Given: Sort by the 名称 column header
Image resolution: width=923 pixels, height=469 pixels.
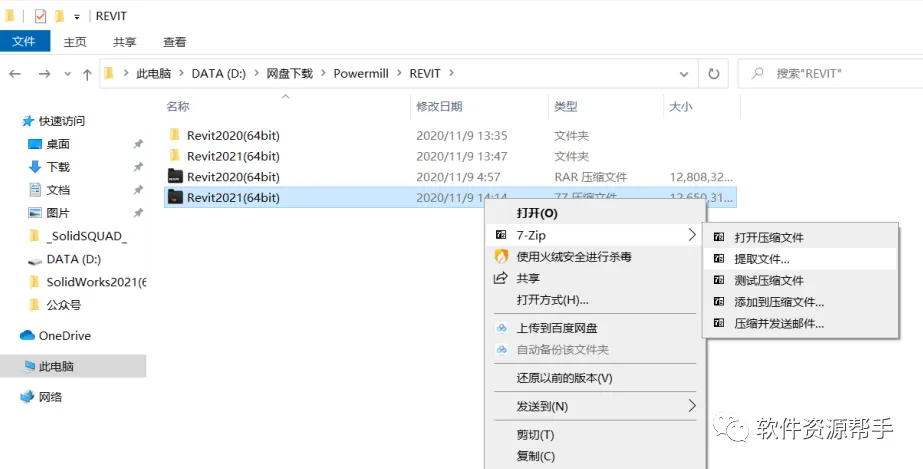Looking at the screenshot, I should pyautogui.click(x=178, y=107).
